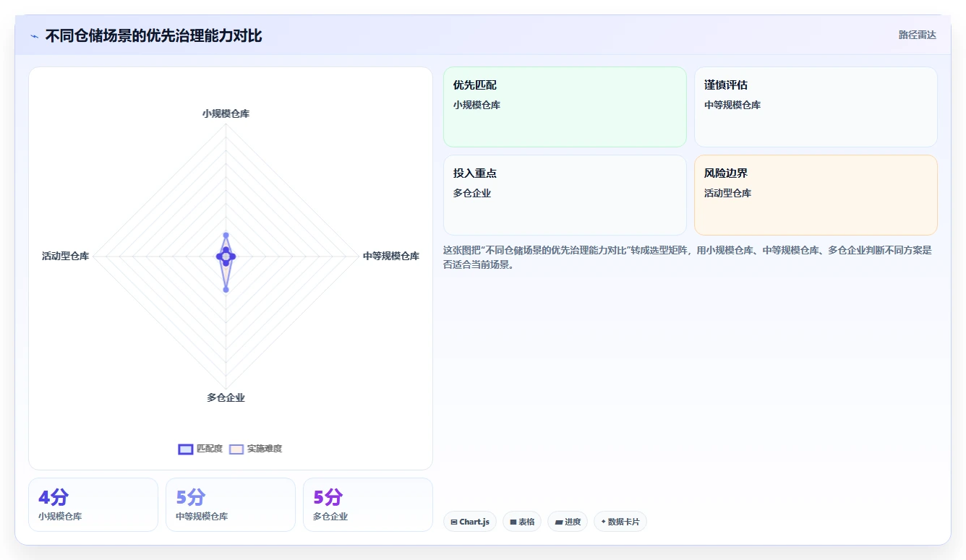Screen dimensions: 966x560
Task: Click the 5分 多仓企业 score card
Action: tap(368, 504)
